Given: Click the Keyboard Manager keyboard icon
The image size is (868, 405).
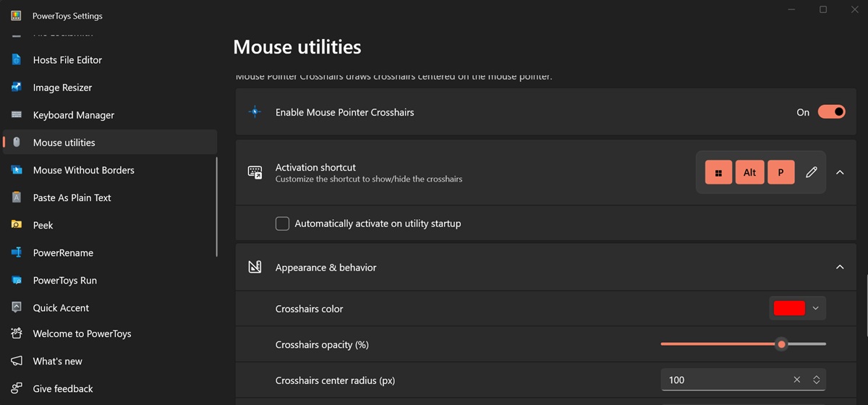Looking at the screenshot, I should coord(17,115).
